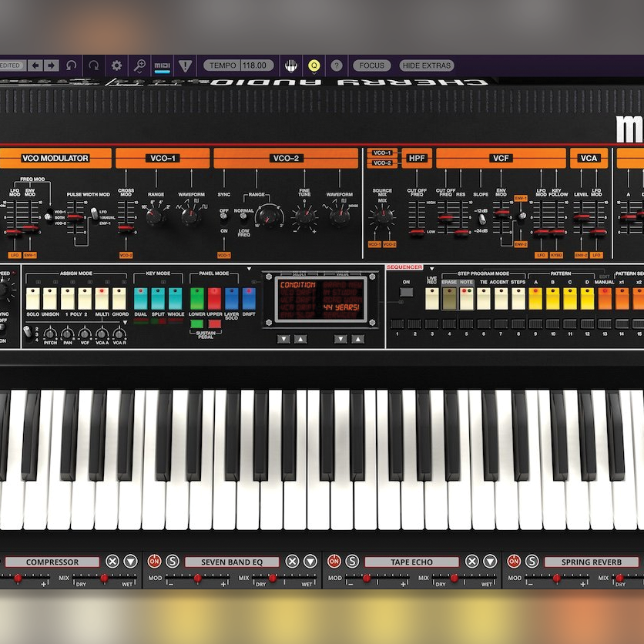Open the Seven Band EQ dropdown arrow
The image size is (644, 644).
(310, 561)
